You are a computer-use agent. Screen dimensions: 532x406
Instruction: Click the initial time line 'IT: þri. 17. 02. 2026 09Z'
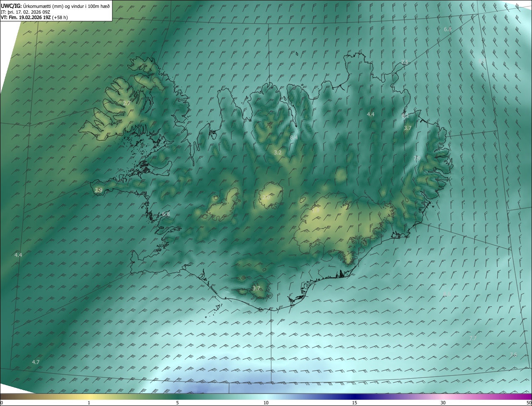26,12
